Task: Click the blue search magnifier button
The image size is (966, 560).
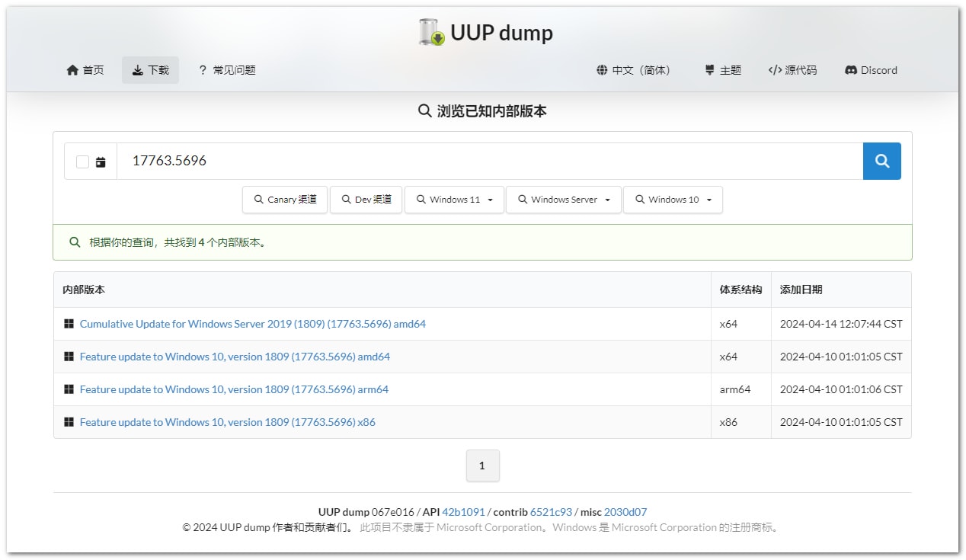Action: click(881, 161)
